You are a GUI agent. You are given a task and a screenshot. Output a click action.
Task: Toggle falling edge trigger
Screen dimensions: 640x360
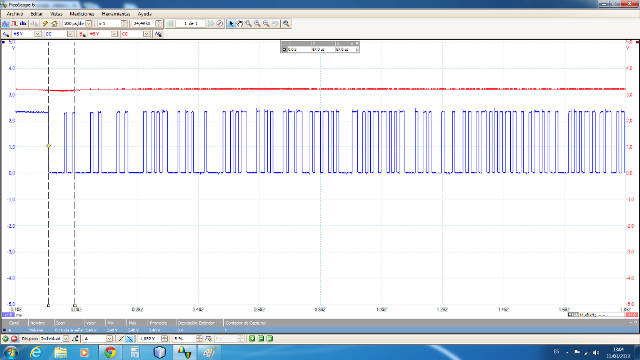coord(130,338)
